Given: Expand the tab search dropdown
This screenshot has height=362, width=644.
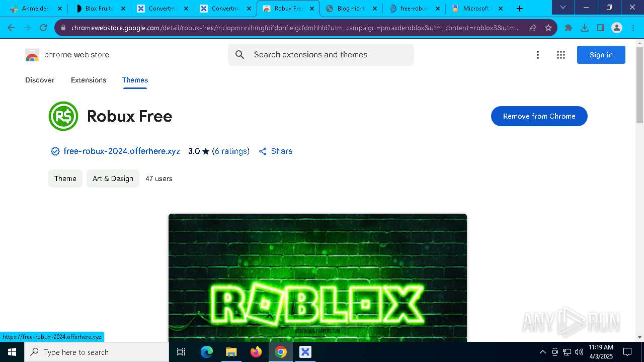Looking at the screenshot, I should click(x=563, y=7).
